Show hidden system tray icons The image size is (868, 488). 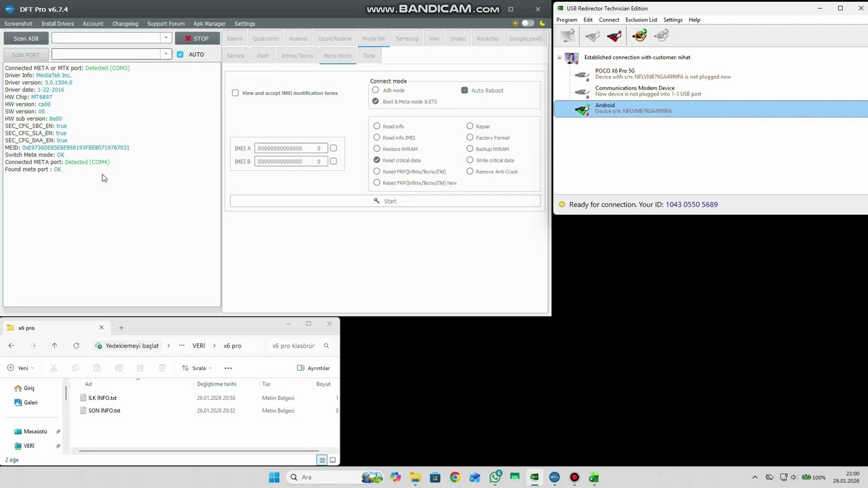click(x=755, y=477)
